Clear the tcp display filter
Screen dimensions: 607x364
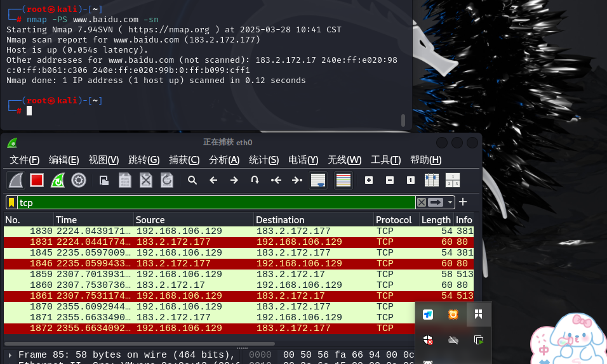tap(422, 202)
